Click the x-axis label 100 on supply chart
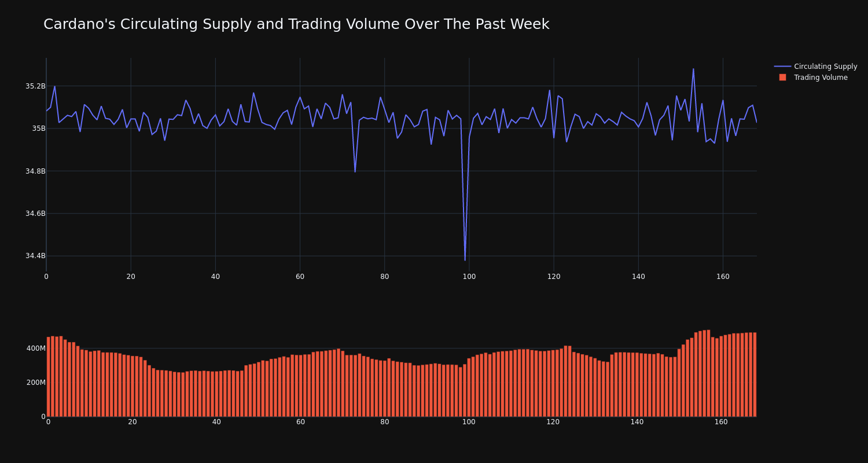868x463 pixels. [469, 277]
